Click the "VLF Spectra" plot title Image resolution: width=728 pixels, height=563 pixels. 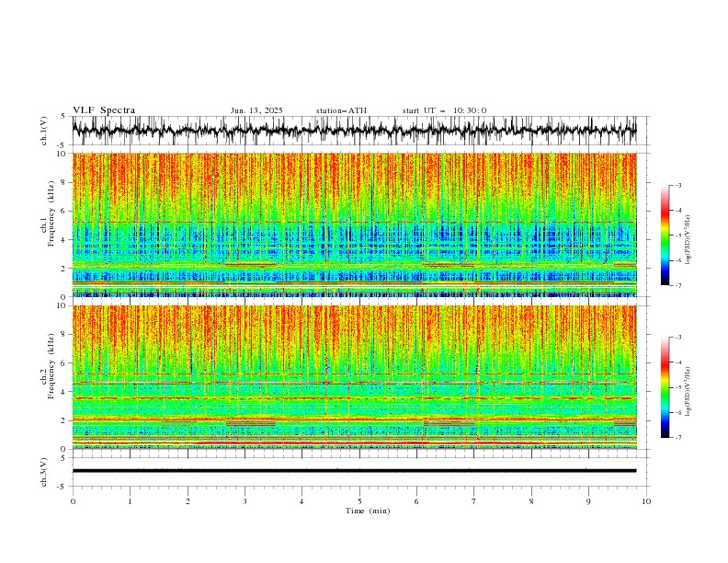point(104,110)
